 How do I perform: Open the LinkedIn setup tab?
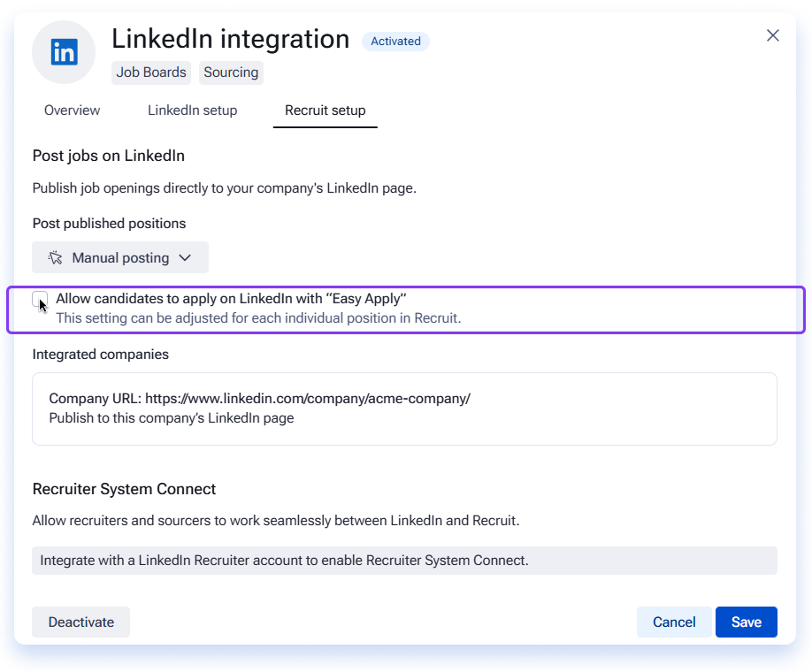tap(192, 111)
